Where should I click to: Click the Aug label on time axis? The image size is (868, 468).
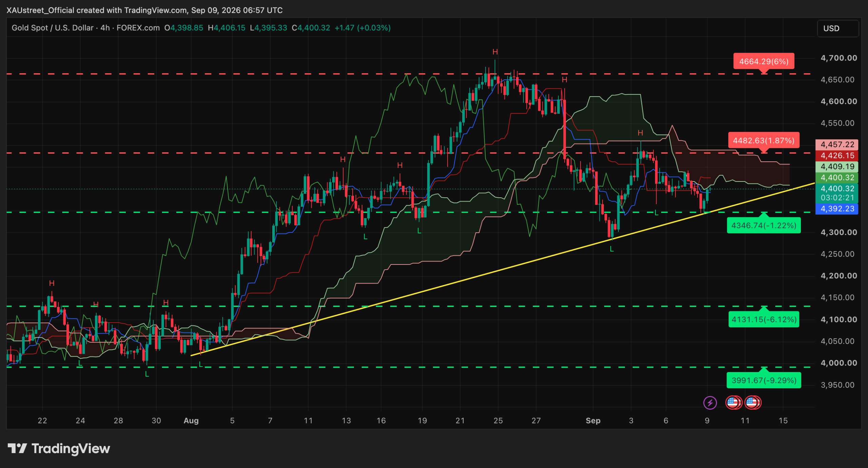pos(191,421)
